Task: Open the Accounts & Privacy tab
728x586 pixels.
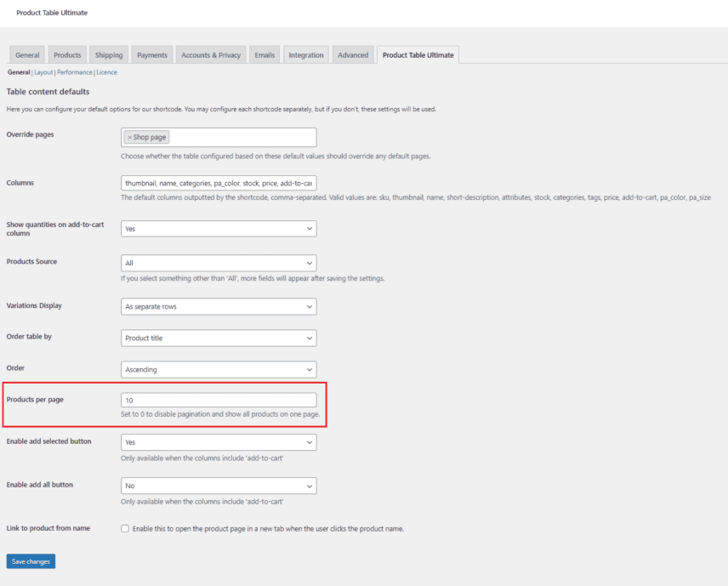Action: 209,54
